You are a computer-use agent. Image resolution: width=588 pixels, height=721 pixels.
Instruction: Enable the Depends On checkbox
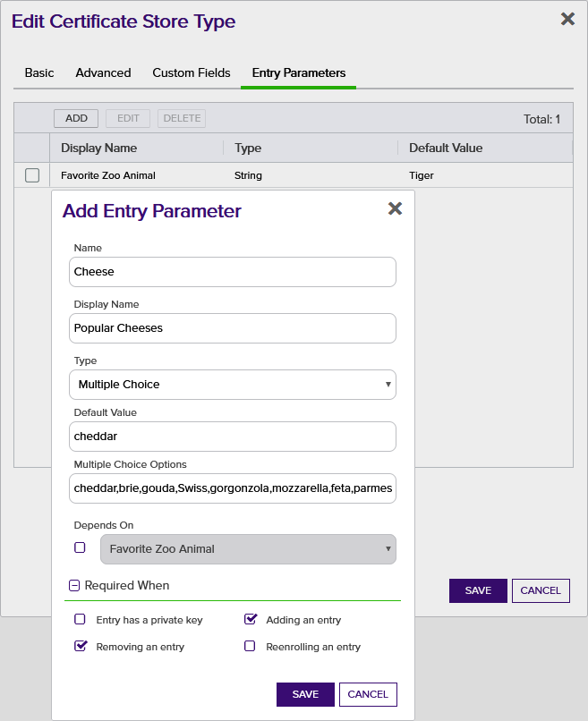(x=80, y=547)
